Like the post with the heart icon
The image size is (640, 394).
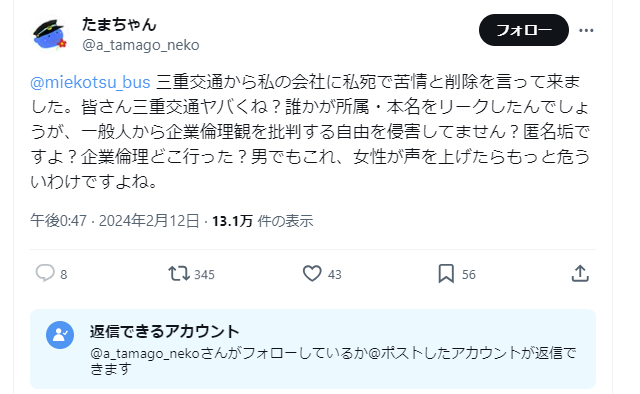(x=312, y=274)
